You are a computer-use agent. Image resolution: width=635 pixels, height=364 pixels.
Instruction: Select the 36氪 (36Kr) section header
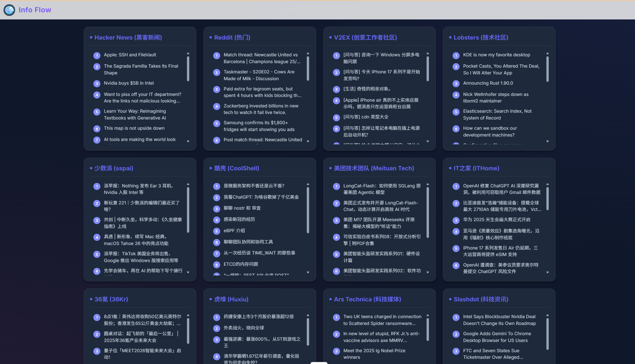(111, 299)
